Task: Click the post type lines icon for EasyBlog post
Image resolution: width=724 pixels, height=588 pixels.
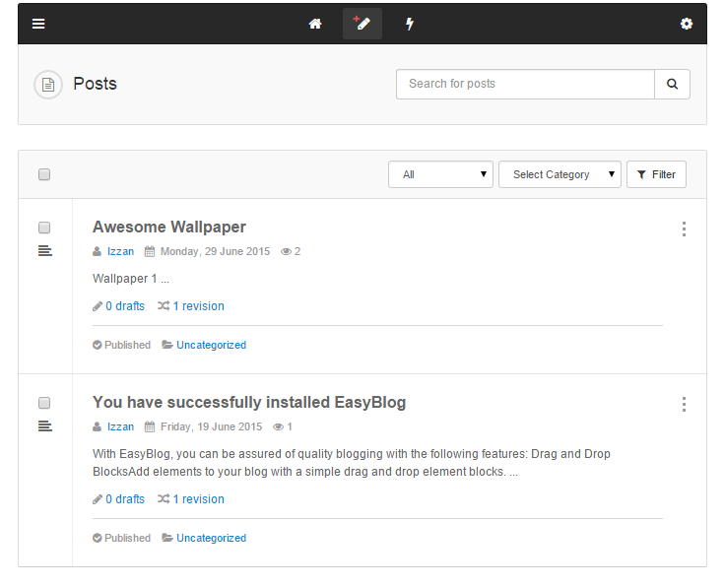Action: tap(44, 426)
